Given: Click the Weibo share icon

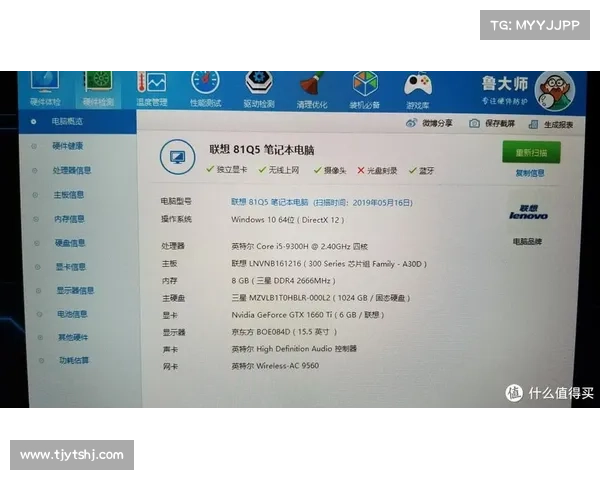Looking at the screenshot, I should pos(411,123).
